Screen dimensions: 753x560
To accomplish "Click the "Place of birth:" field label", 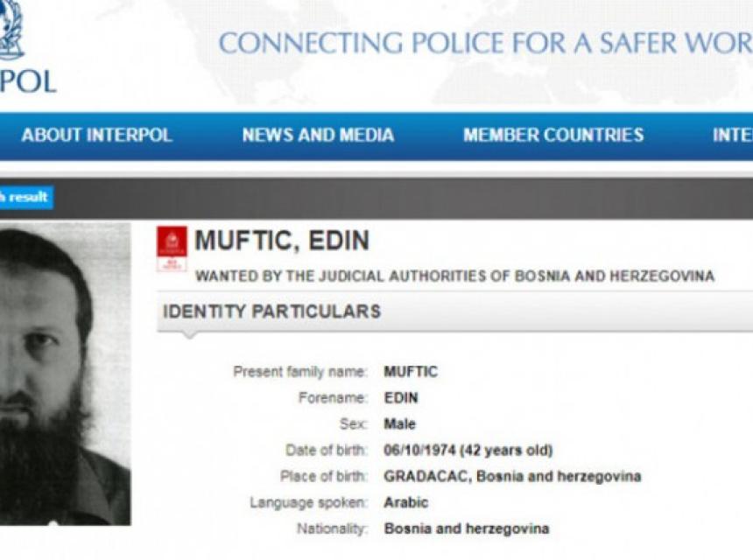I will tap(324, 477).
